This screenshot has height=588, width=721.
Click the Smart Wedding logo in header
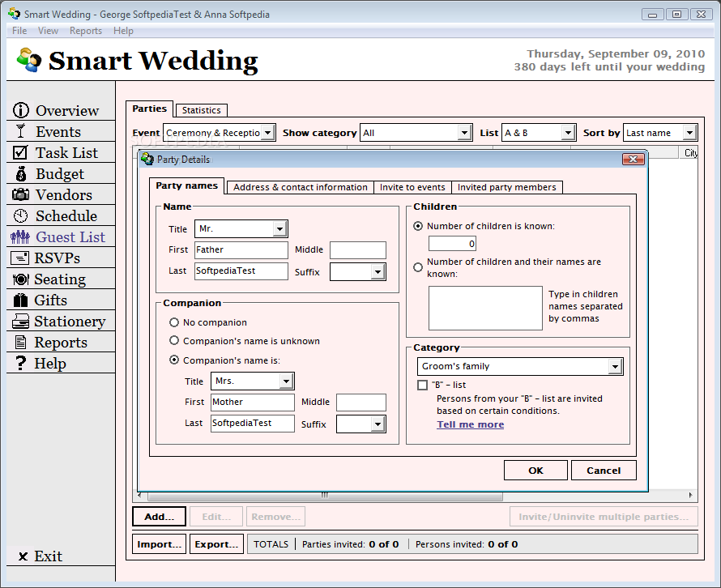coord(29,60)
